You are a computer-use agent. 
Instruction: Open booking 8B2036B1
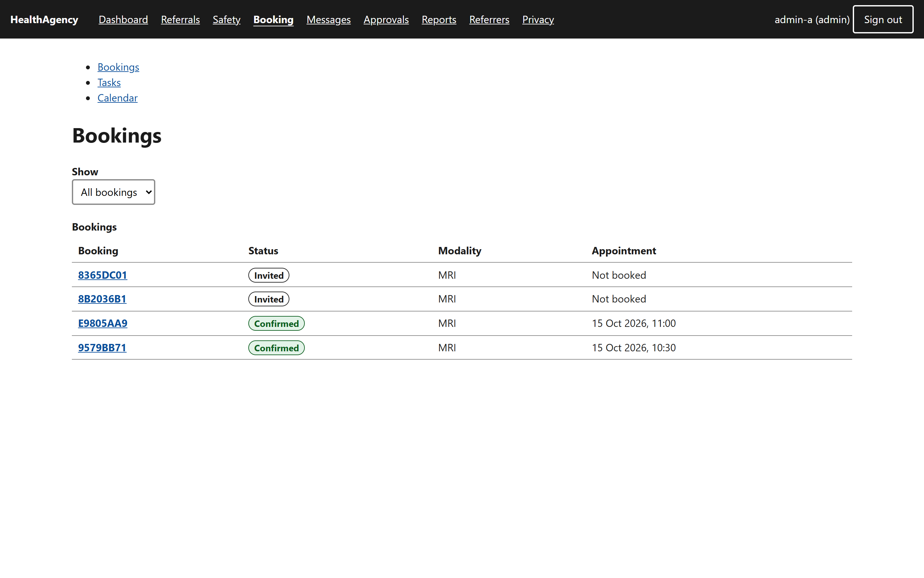point(102,299)
